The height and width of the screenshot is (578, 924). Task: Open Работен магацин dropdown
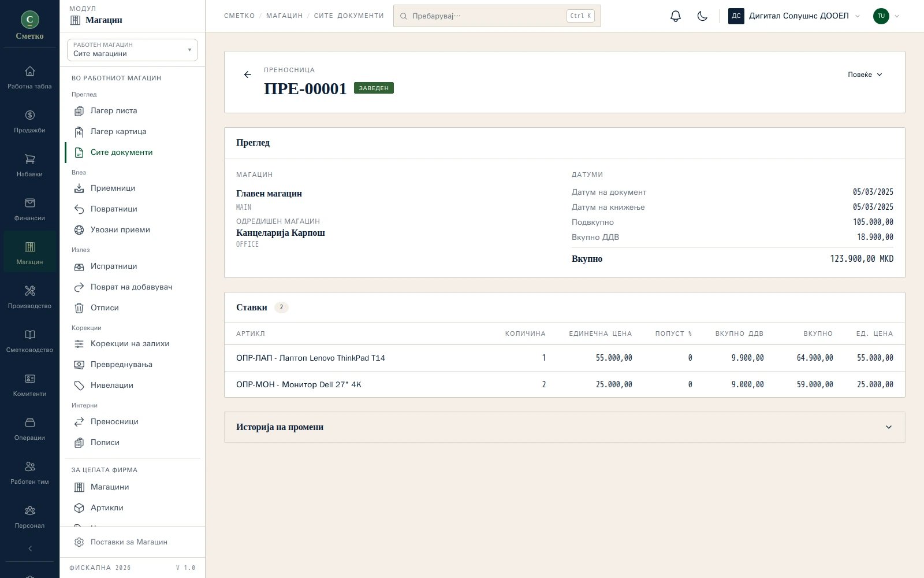click(x=132, y=50)
